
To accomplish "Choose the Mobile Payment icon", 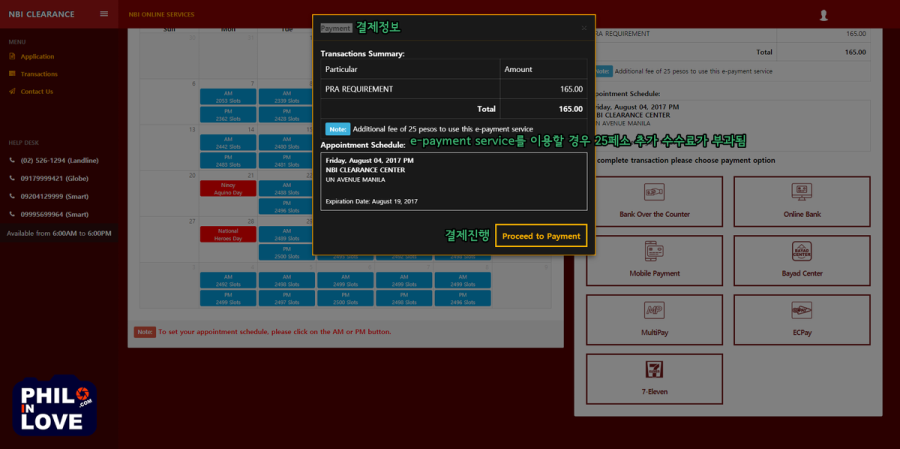I will 654,251.
